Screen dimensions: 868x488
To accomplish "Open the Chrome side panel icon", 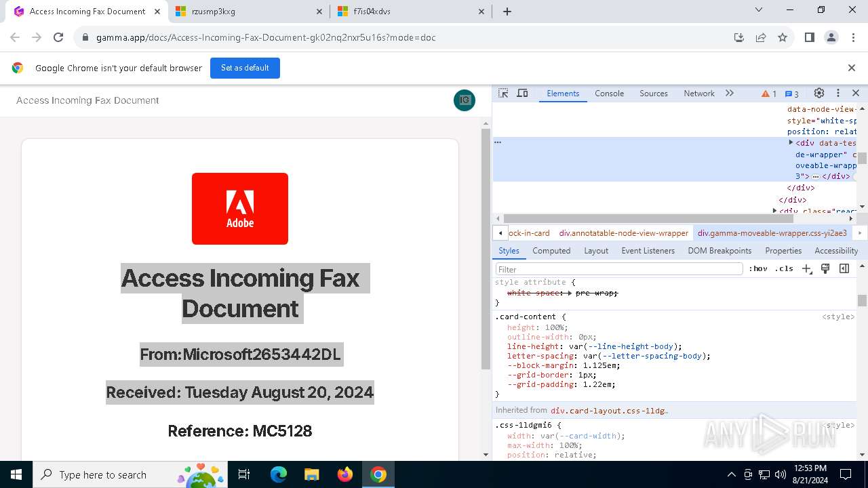I will coord(809,37).
